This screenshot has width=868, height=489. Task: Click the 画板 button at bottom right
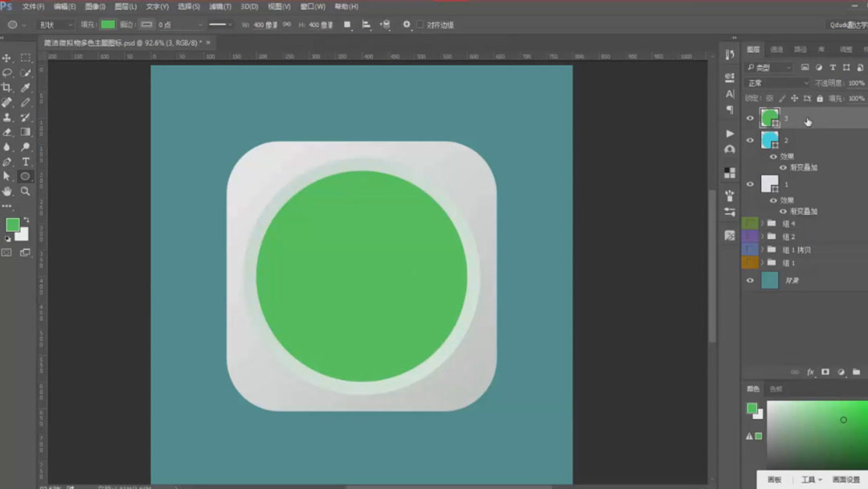pyautogui.click(x=774, y=479)
